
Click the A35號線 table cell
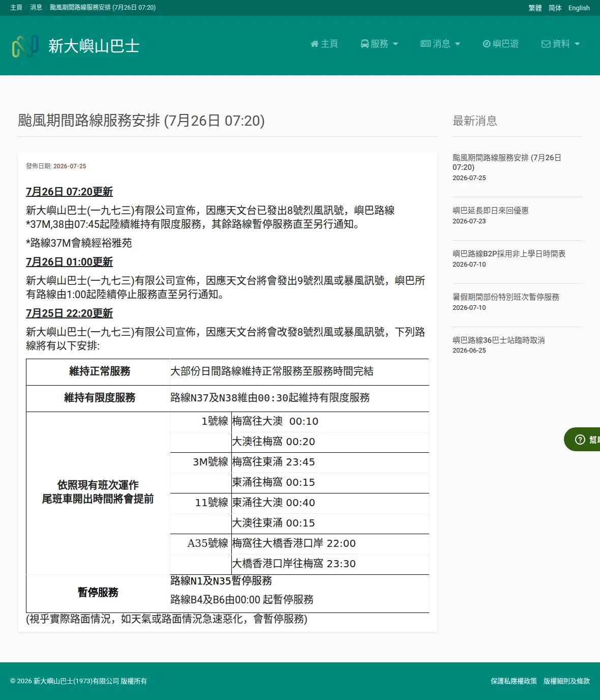point(201,543)
